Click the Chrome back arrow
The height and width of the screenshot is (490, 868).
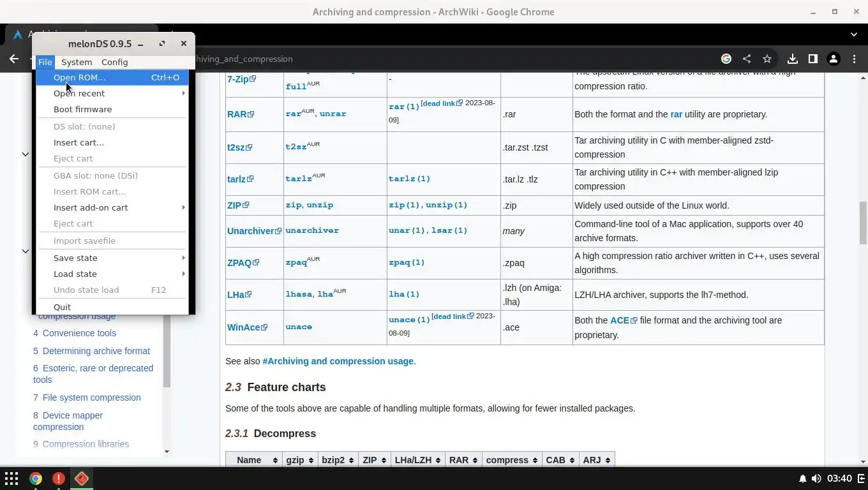click(14, 59)
